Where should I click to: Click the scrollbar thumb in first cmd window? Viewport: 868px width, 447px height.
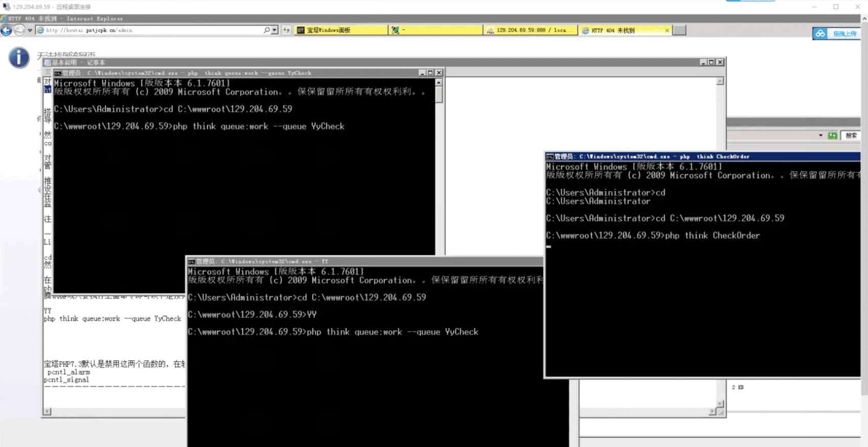click(439, 95)
